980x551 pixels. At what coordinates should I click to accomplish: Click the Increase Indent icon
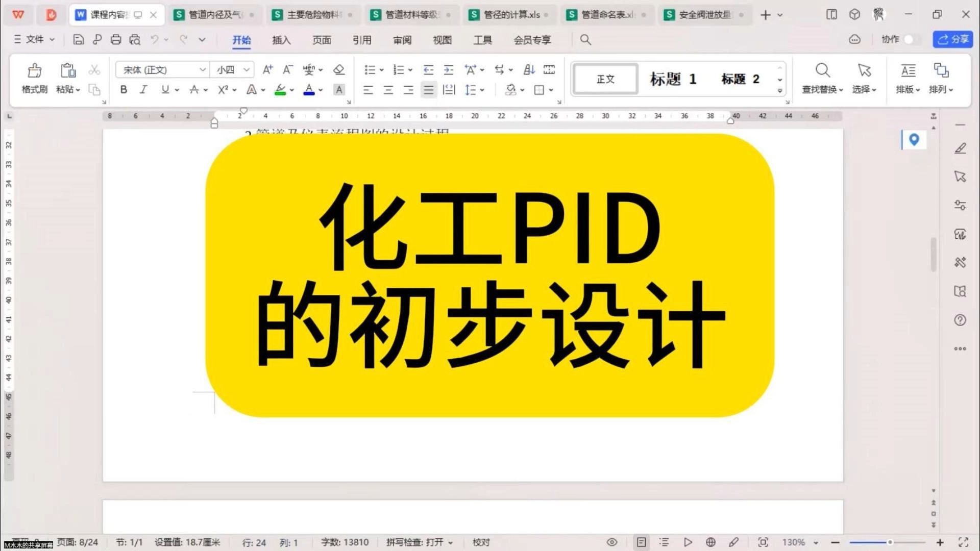[x=449, y=69]
